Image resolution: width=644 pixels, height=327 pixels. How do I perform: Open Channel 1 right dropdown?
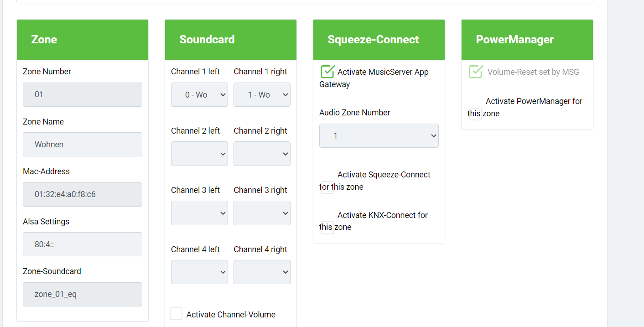coord(262,95)
